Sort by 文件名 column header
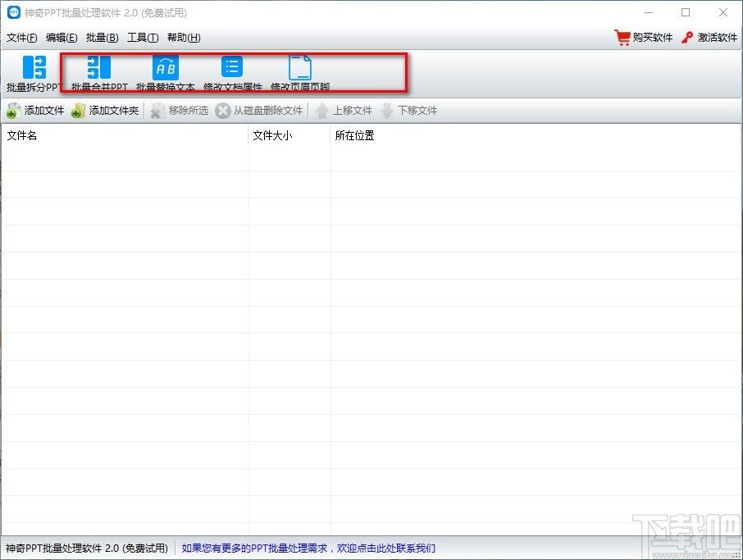 pos(125,135)
